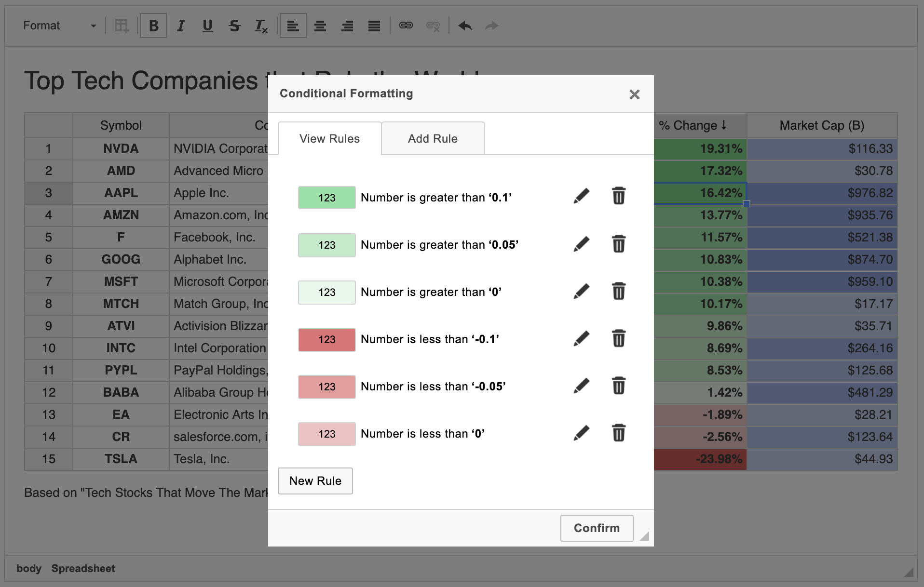Image resolution: width=924 pixels, height=587 pixels.
Task: Switch to the Add Rule tab
Action: (x=433, y=139)
